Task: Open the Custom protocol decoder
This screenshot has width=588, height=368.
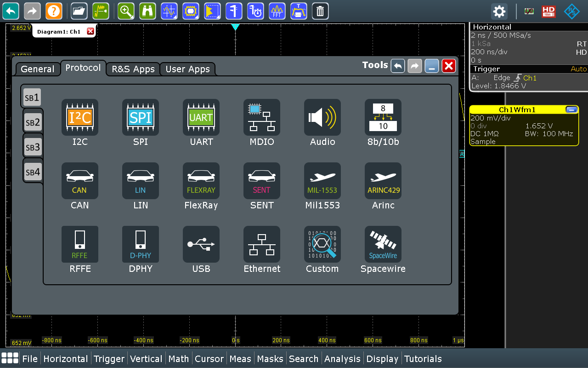Action: point(322,244)
